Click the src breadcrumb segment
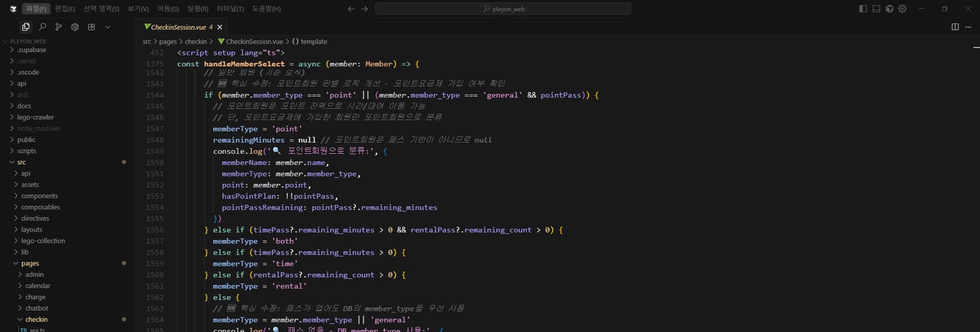The image size is (980, 332). pyautogui.click(x=147, y=41)
